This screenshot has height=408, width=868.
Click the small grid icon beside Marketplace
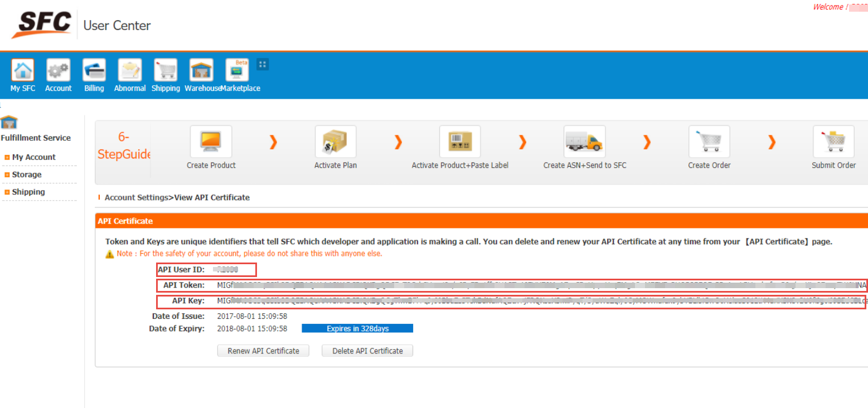click(263, 64)
